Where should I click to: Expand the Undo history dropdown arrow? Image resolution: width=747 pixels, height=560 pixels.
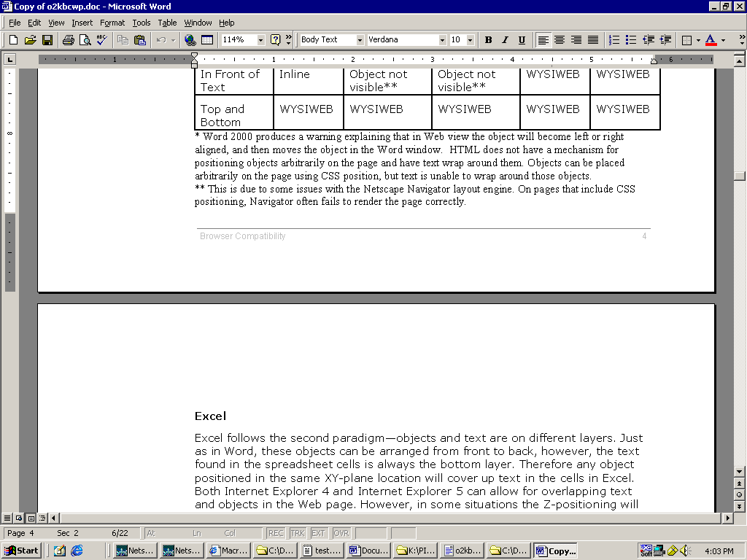tap(174, 40)
